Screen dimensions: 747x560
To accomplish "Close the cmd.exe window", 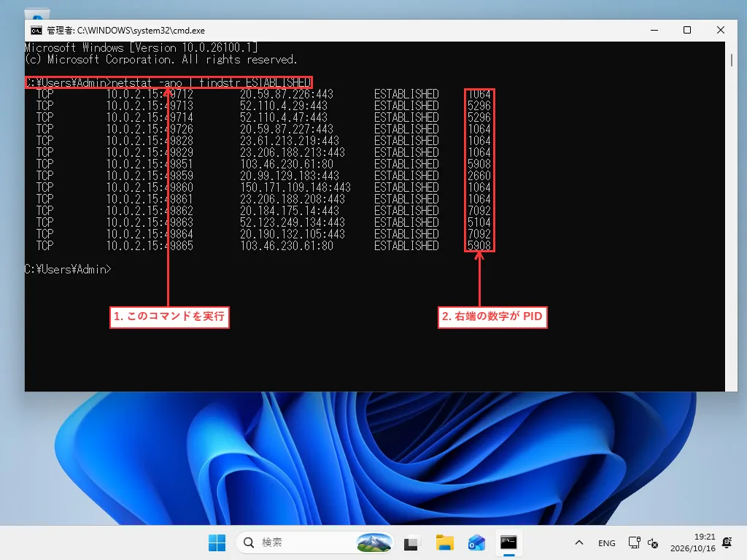I will pos(720,30).
